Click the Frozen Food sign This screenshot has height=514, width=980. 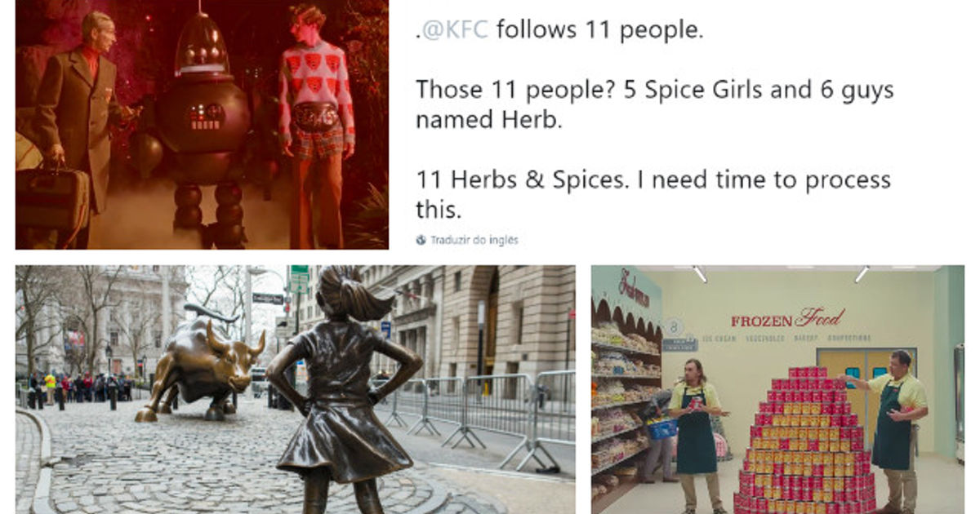coord(787,319)
